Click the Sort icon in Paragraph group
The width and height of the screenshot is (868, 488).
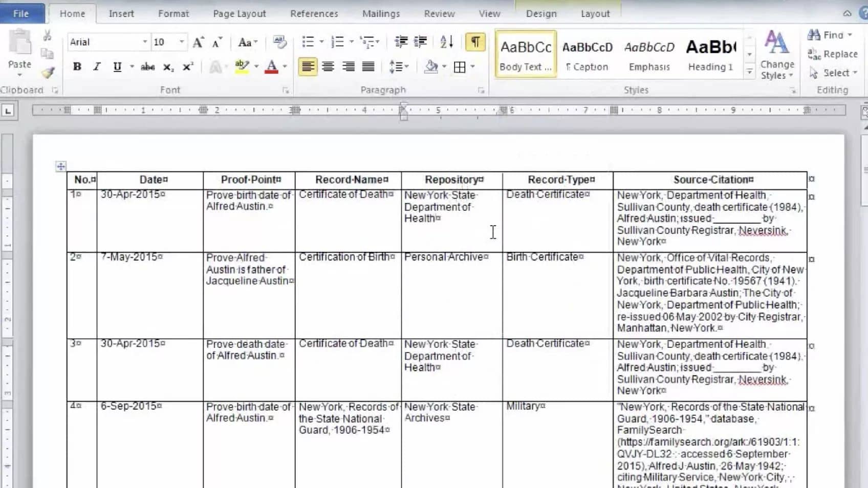coord(445,41)
